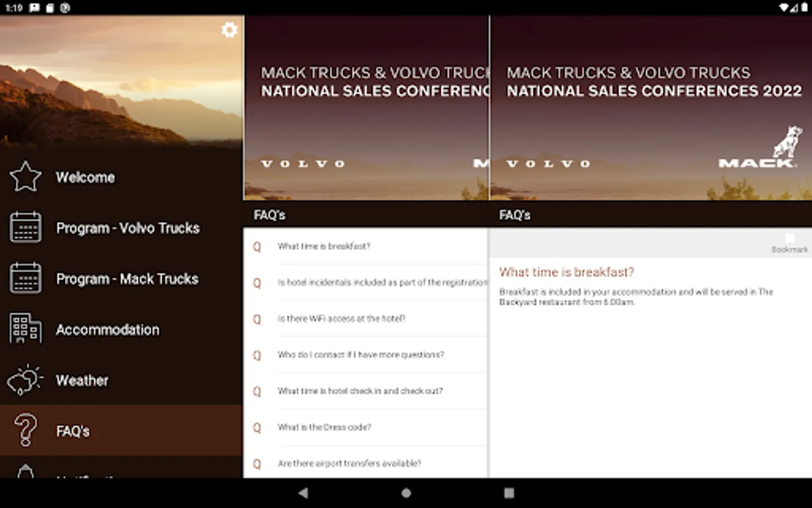Click the message notification icon in the status bar
The image size is (812, 508).
tap(34, 7)
